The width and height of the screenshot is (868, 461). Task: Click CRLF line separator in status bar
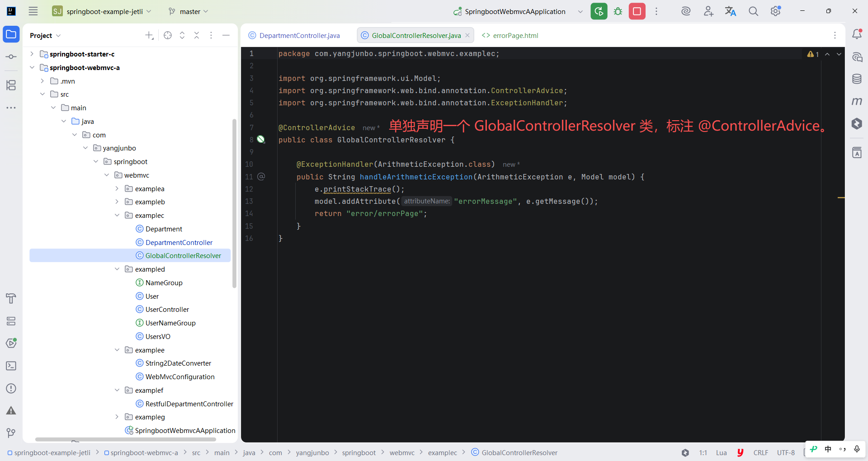(760, 452)
